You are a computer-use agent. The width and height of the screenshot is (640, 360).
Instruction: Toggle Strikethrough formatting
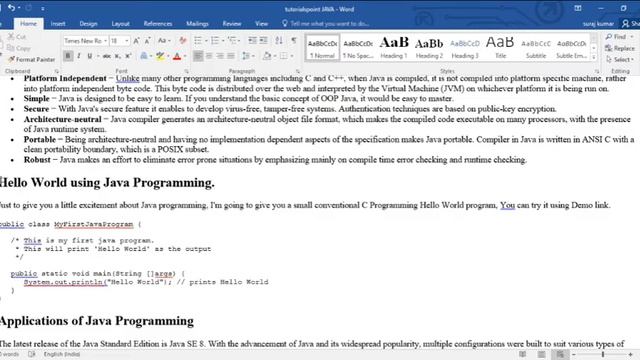click(107, 56)
